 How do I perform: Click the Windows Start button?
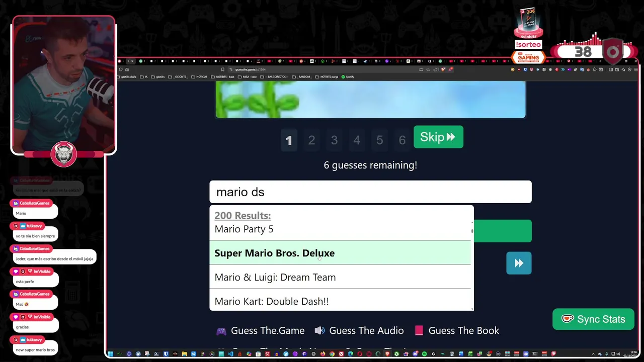point(110,353)
